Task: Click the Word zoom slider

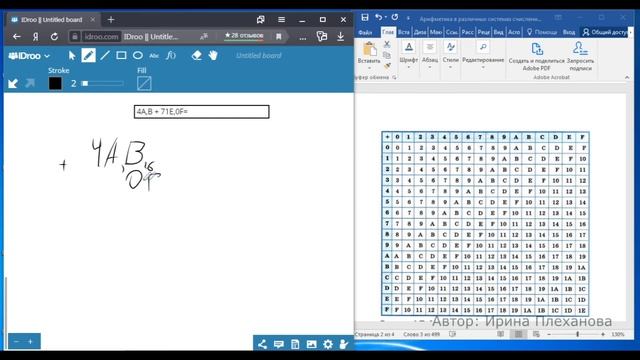Action: [577, 334]
